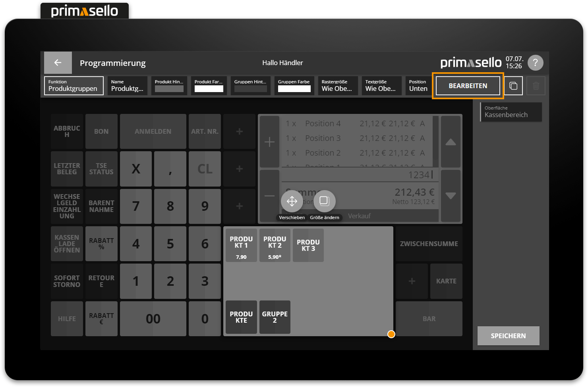Open the Position Unten dropdown
Image resolution: width=588 pixels, height=387 pixels.
pos(418,86)
